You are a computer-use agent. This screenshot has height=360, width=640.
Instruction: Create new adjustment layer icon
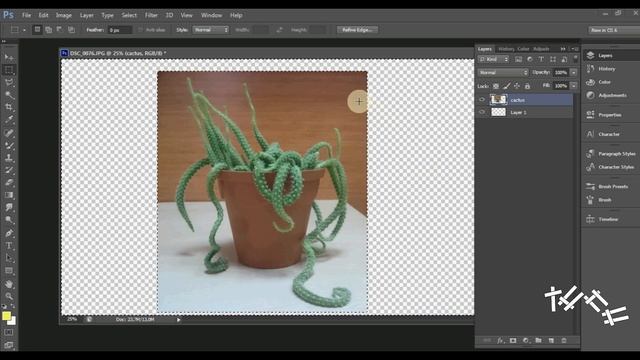pos(526,340)
